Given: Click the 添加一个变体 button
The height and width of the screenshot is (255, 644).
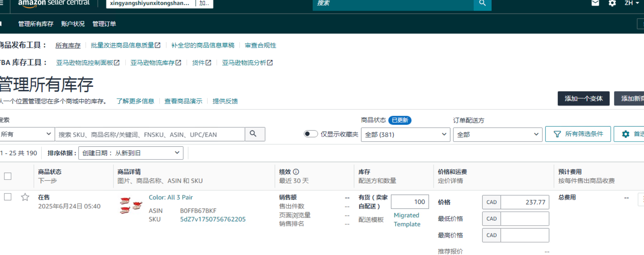Looking at the screenshot, I should coord(583,98).
